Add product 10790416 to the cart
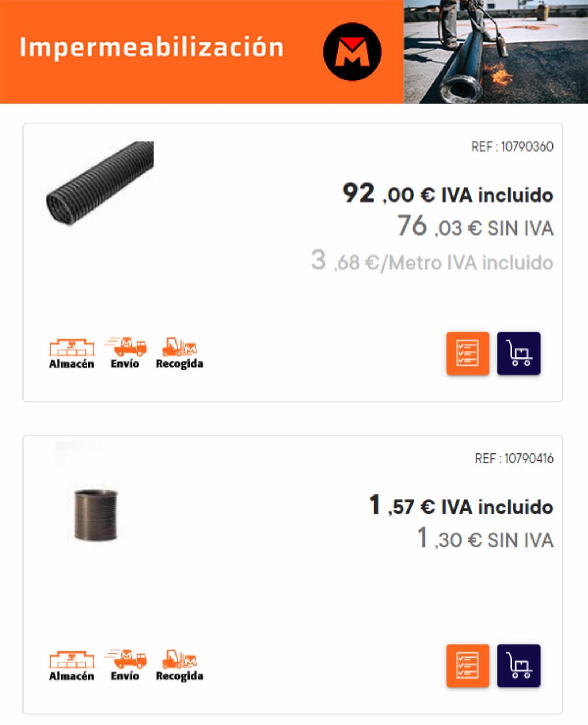 (x=518, y=666)
